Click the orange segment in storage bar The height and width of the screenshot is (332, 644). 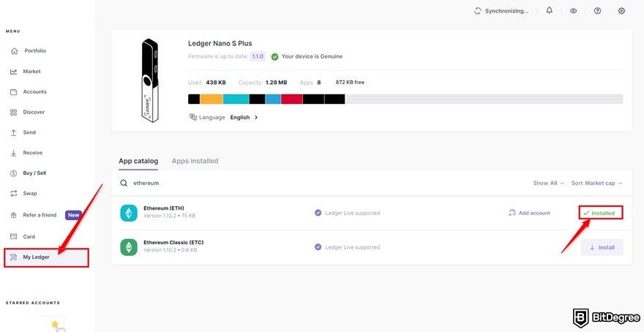click(211, 99)
